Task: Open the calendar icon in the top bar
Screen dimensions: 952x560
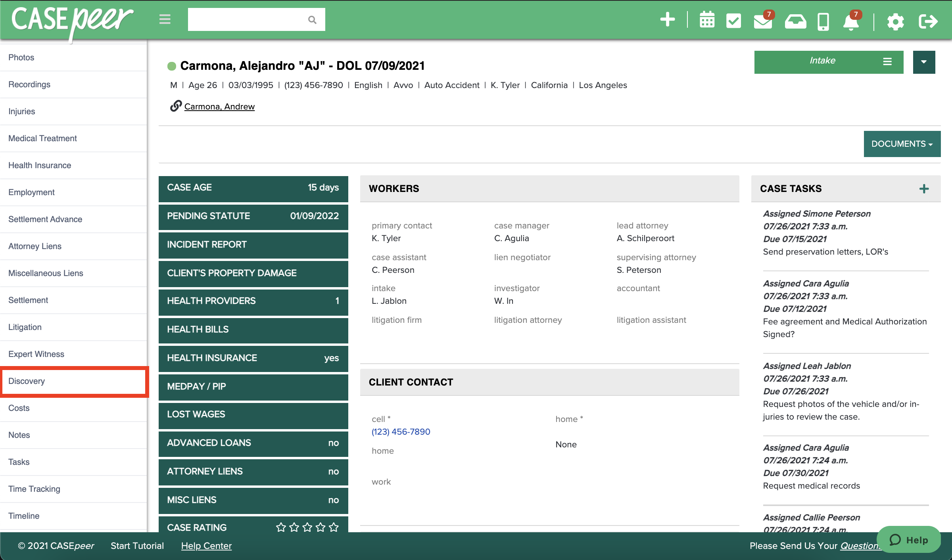Action: tap(707, 21)
